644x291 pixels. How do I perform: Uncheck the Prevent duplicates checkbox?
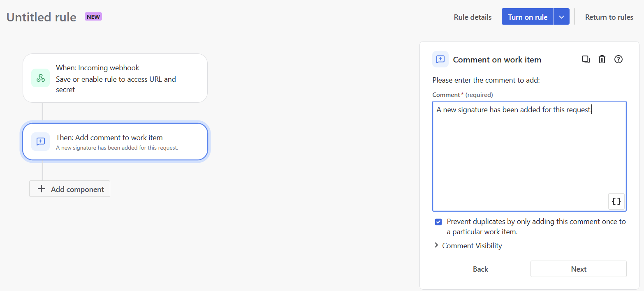tap(438, 222)
